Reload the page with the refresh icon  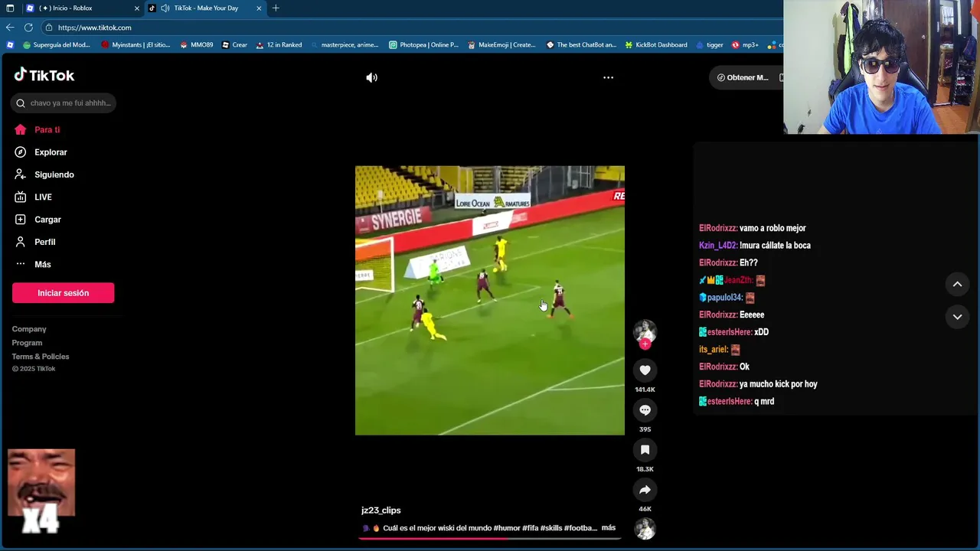[28, 28]
